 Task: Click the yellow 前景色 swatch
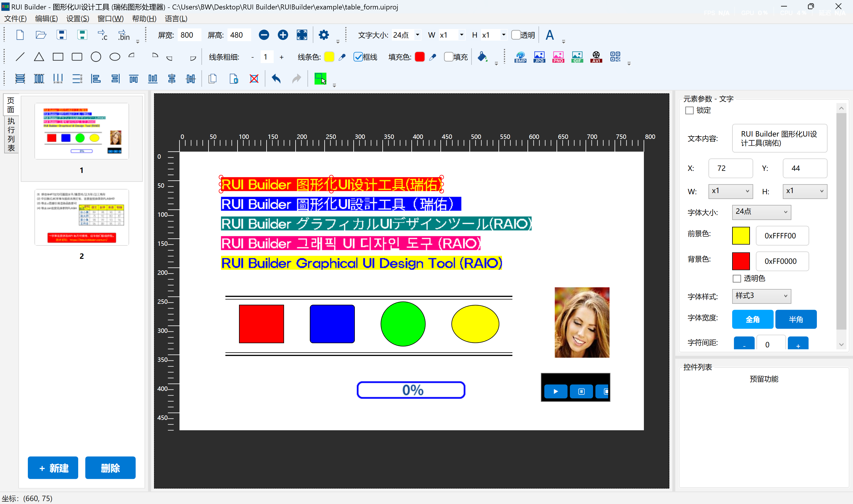[x=740, y=235]
